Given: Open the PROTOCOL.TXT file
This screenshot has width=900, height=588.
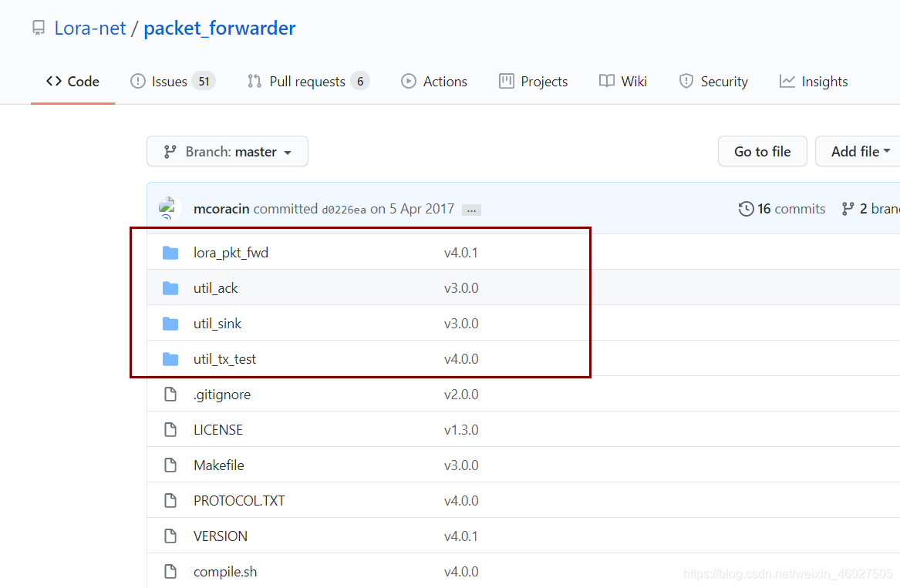Looking at the screenshot, I should point(239,501).
